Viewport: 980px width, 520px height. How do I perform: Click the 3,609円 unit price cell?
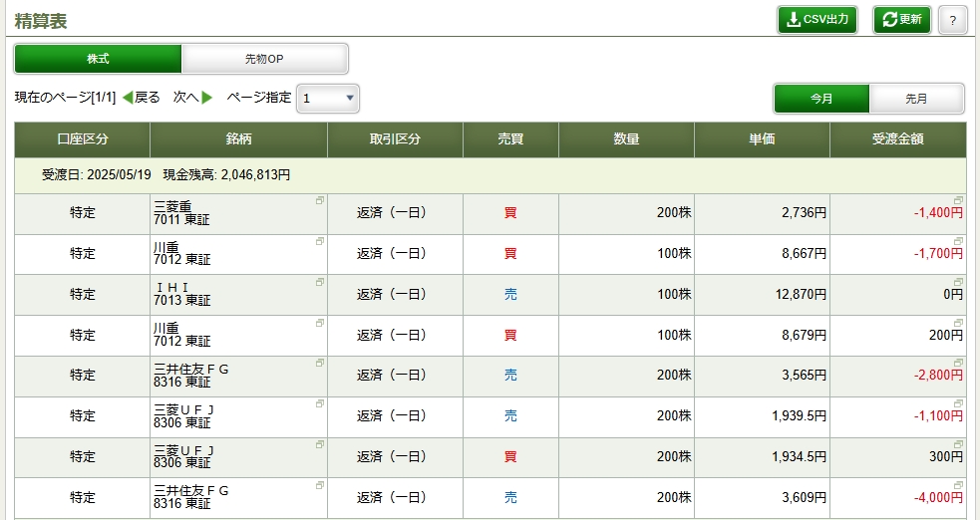pyautogui.click(x=762, y=497)
